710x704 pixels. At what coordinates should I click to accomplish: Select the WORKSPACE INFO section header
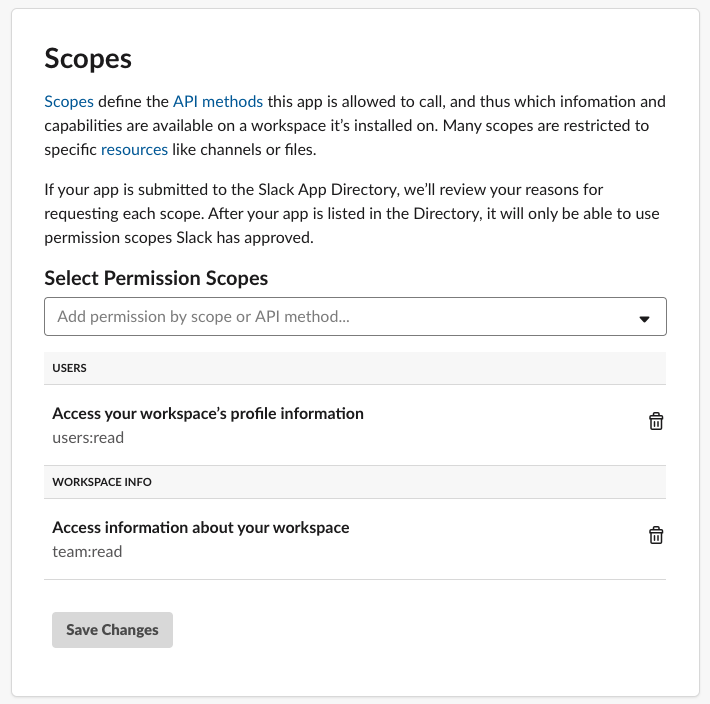point(102,482)
